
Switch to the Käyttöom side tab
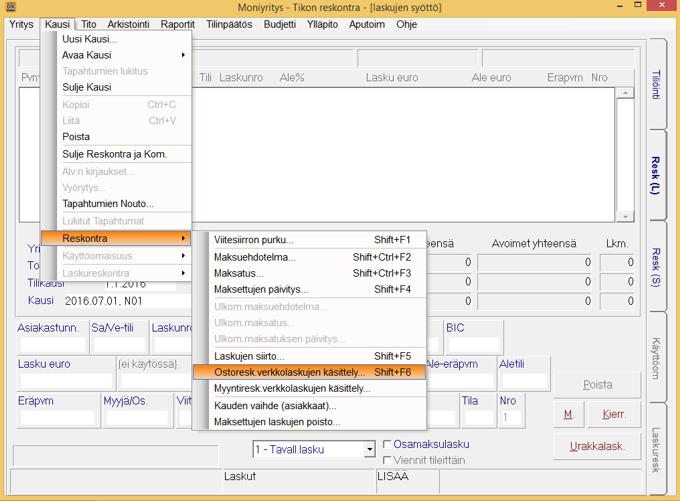[657, 357]
